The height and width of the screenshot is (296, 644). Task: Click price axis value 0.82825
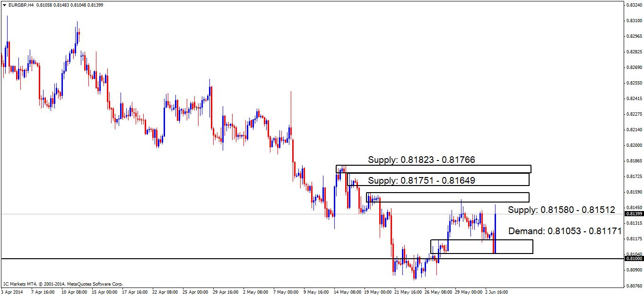[x=634, y=52]
